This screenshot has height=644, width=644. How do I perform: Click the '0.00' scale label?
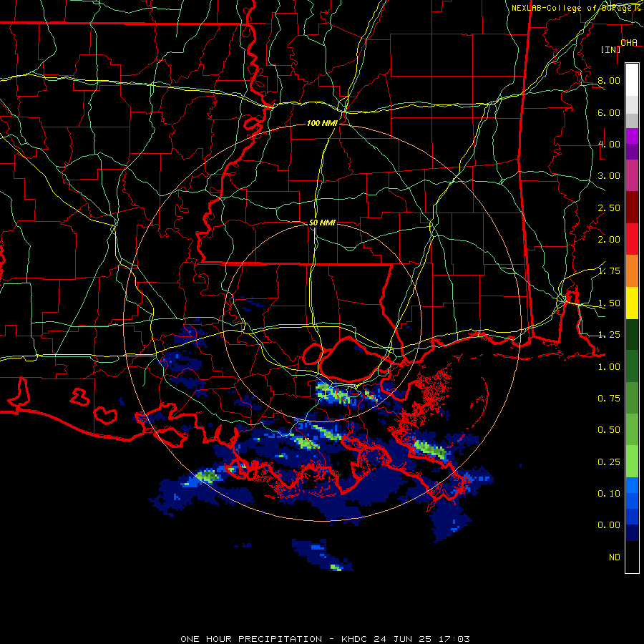(x=609, y=525)
